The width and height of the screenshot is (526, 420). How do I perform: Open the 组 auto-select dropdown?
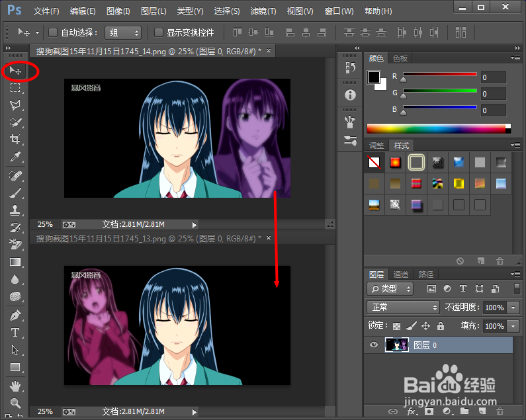click(123, 33)
